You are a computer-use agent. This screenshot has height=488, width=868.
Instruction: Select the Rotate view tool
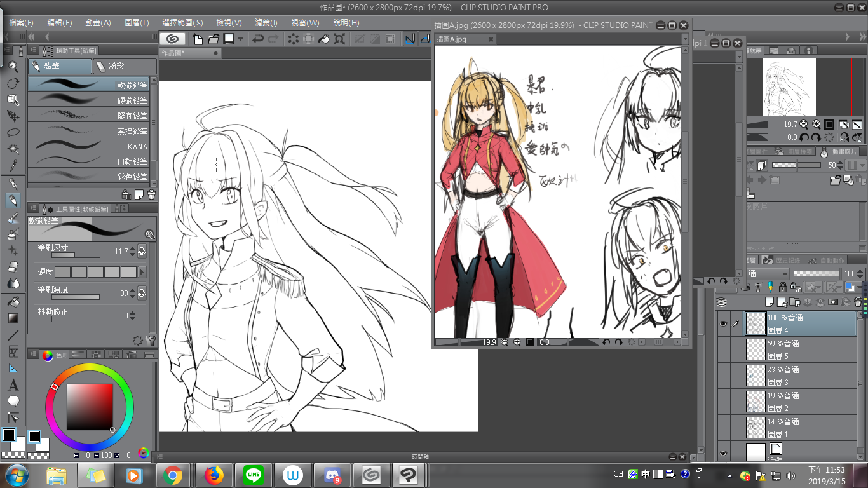(13, 83)
